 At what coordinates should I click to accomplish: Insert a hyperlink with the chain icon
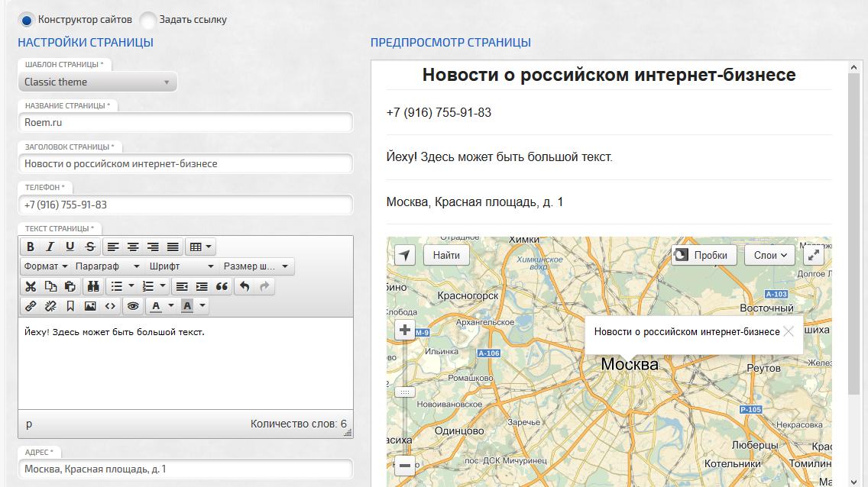(x=30, y=305)
